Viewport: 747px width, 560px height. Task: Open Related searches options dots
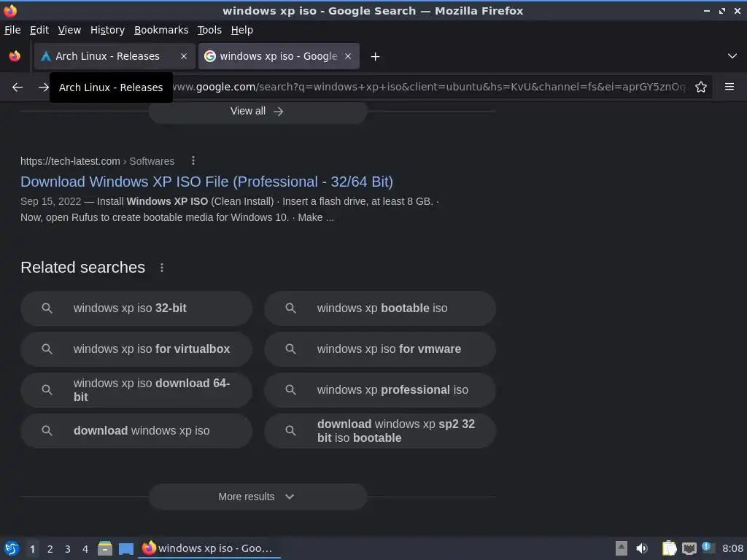tap(162, 268)
